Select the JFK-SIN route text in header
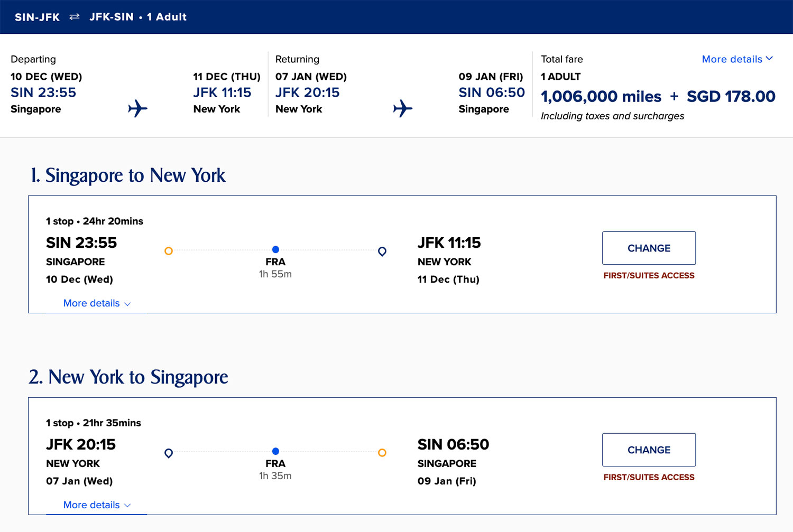Screen dimensions: 793x532 pyautogui.click(x=112, y=17)
